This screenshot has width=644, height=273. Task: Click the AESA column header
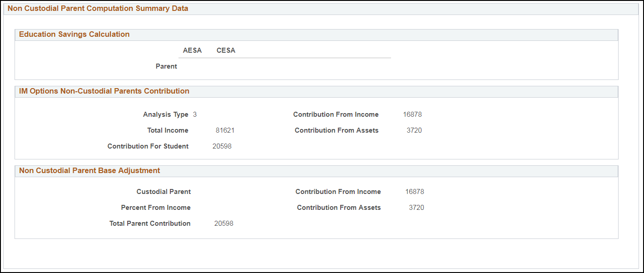coord(192,50)
